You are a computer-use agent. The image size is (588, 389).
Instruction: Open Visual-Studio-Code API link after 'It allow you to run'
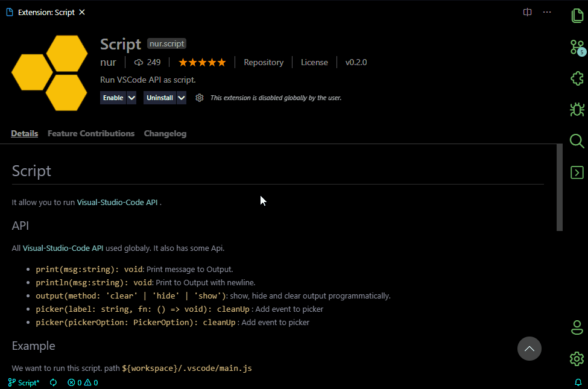118,202
